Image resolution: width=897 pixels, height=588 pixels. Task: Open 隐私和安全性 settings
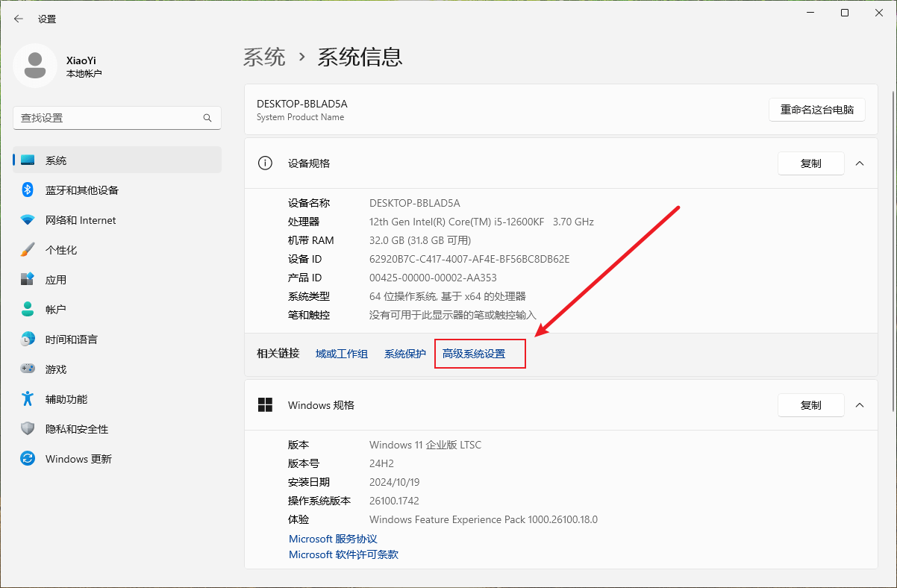click(x=75, y=428)
